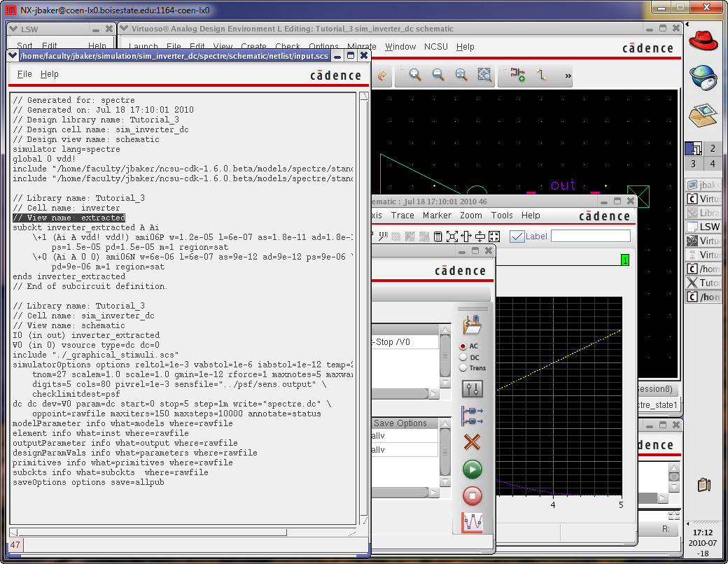Click the Setup Outputs icon
Image resolution: width=728 pixels, height=564 pixels.
click(472, 416)
